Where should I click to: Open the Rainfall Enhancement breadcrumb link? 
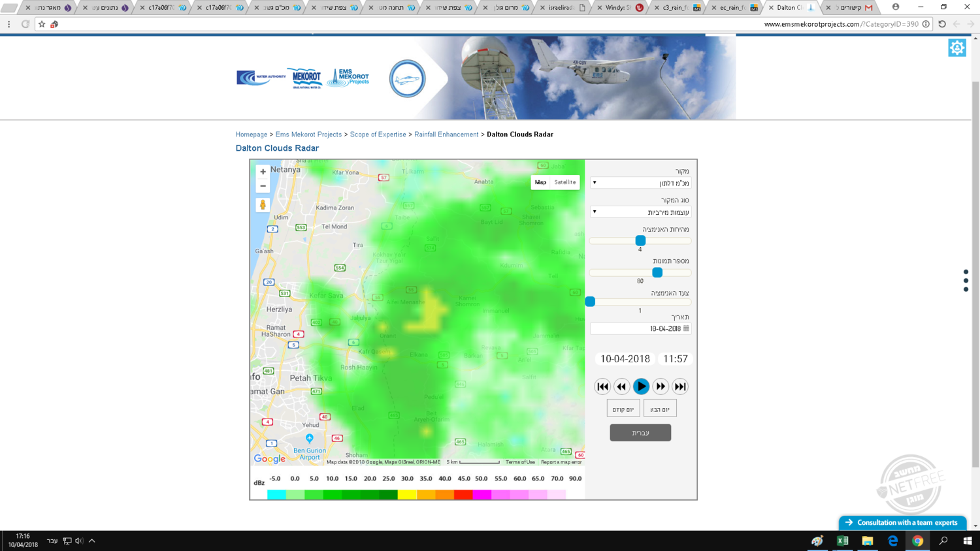coord(446,134)
